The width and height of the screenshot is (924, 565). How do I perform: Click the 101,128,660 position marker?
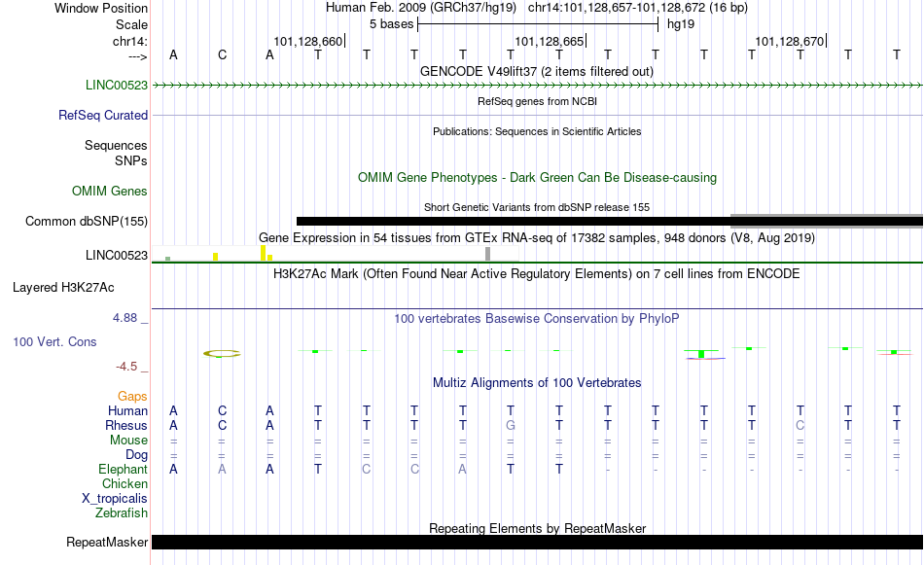pyautogui.click(x=307, y=41)
